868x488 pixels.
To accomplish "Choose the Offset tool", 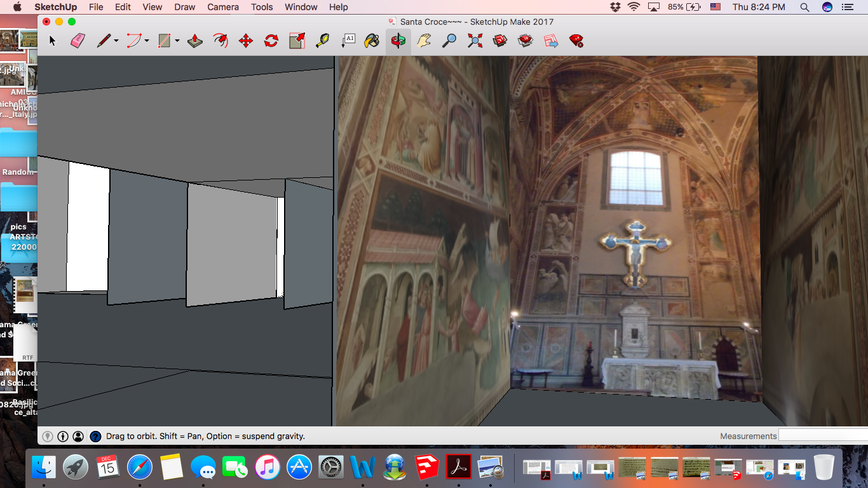I will click(220, 41).
